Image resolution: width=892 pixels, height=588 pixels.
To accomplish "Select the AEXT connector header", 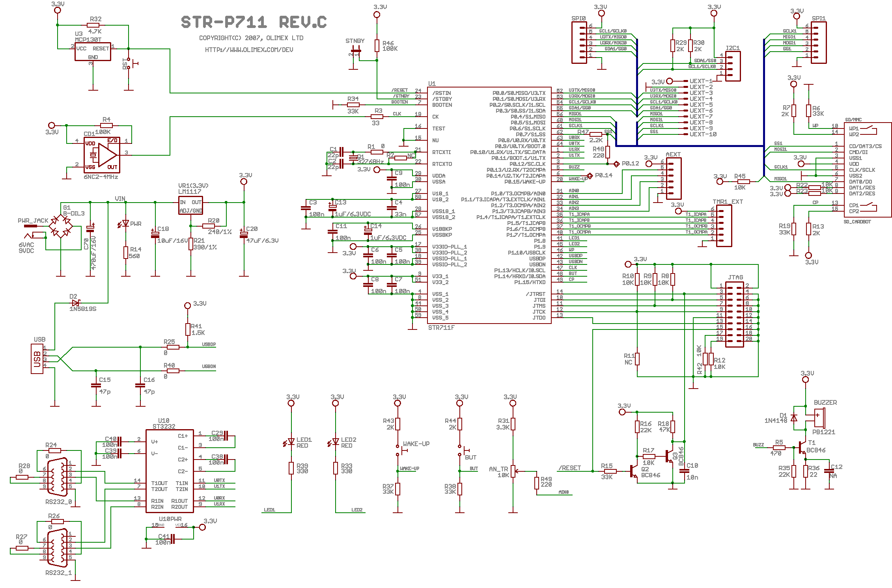I will 674,179.
